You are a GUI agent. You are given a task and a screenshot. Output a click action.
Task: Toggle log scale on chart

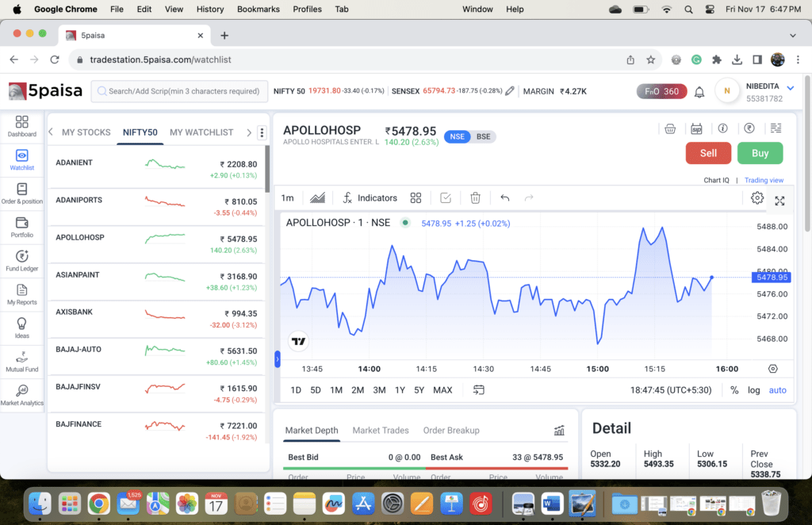click(x=753, y=390)
